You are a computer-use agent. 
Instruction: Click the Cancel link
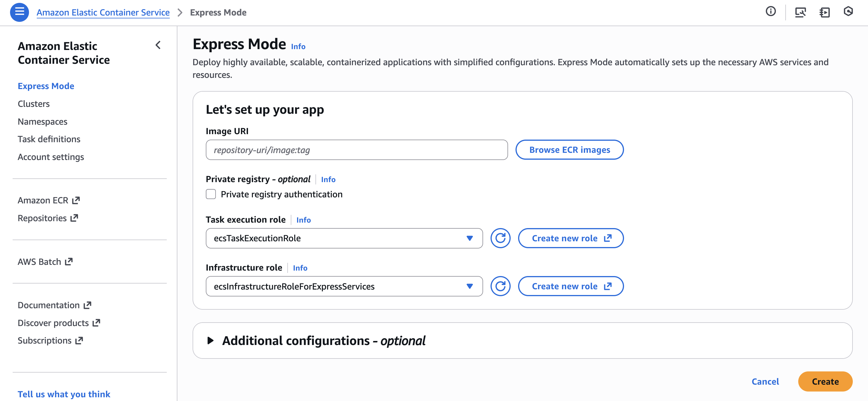(x=765, y=381)
